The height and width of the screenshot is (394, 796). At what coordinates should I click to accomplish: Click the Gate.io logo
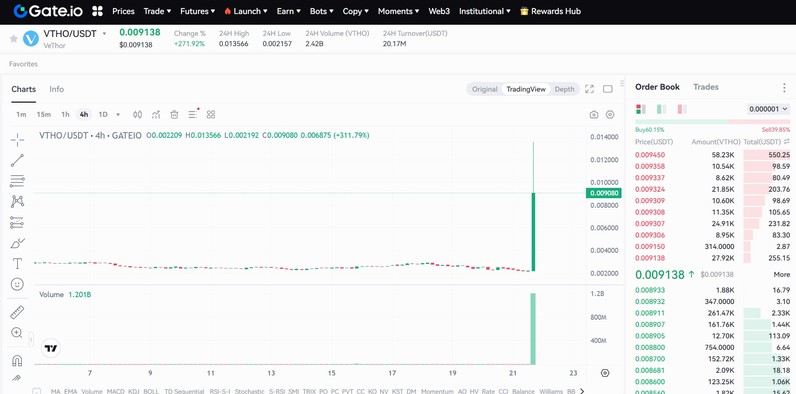tap(48, 11)
